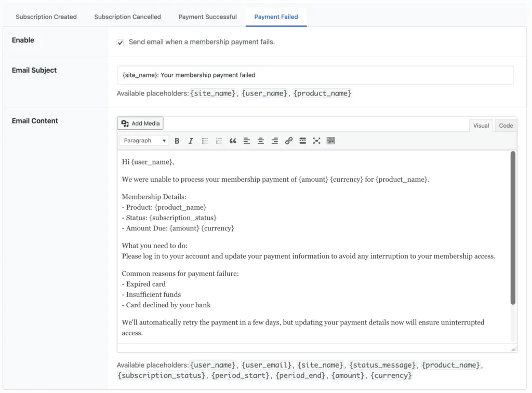Apply blockquote formatting

pyautogui.click(x=233, y=141)
